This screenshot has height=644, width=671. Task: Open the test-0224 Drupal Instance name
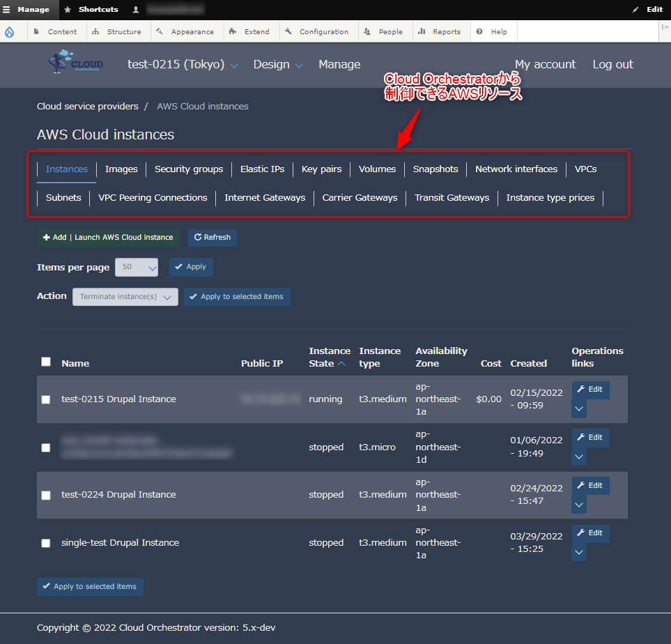point(118,495)
